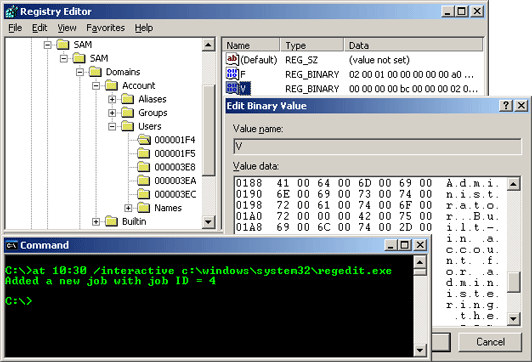The height and width of the screenshot is (362, 532).
Task: Click the REG_SZ type cell
Action: point(301,60)
